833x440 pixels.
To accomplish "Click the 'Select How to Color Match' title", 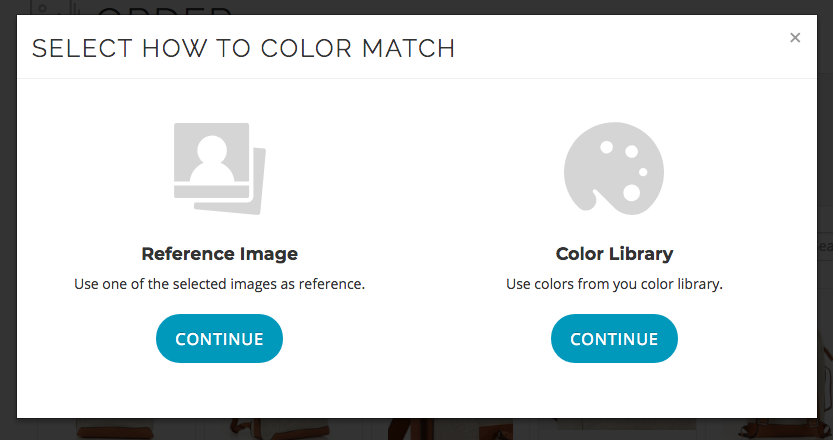I will coord(243,48).
